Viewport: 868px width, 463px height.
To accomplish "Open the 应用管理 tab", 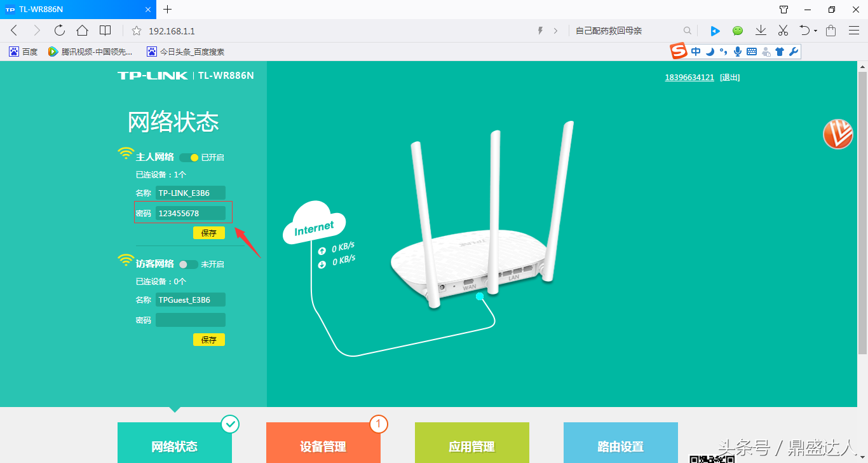I will click(x=472, y=443).
